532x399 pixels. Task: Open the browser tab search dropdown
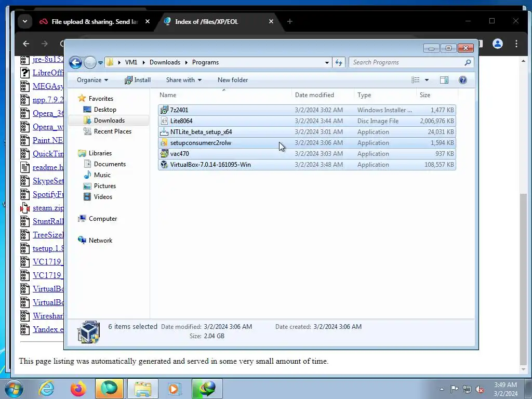click(25, 21)
